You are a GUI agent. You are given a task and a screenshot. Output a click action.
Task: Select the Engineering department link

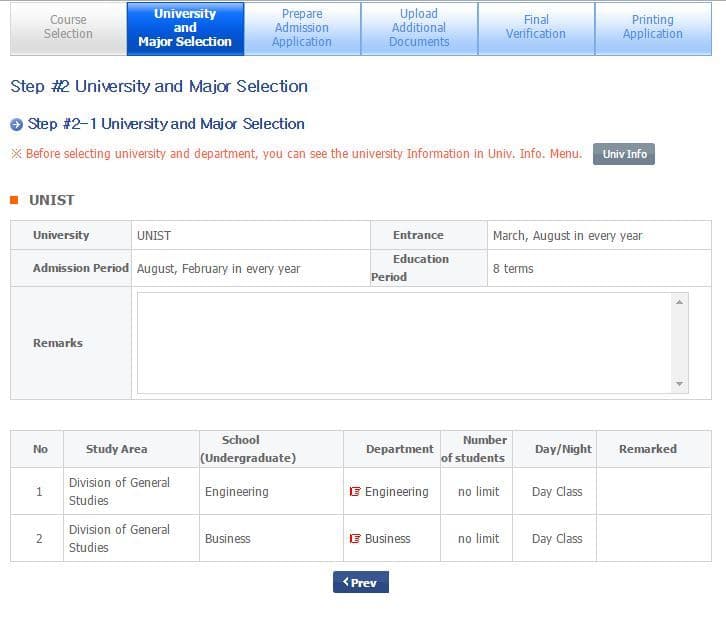coord(396,491)
